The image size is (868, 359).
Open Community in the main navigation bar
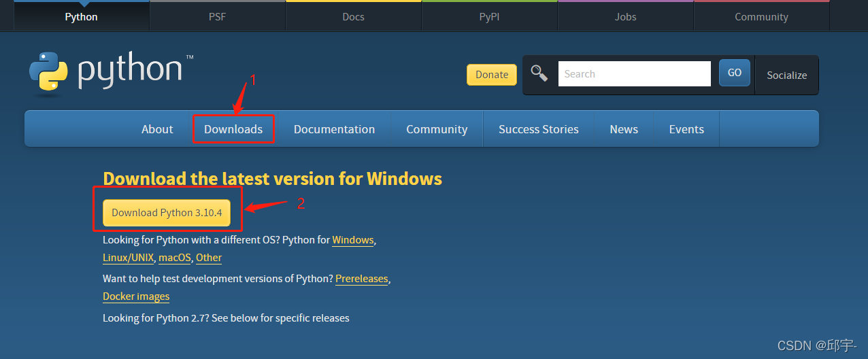(437, 129)
